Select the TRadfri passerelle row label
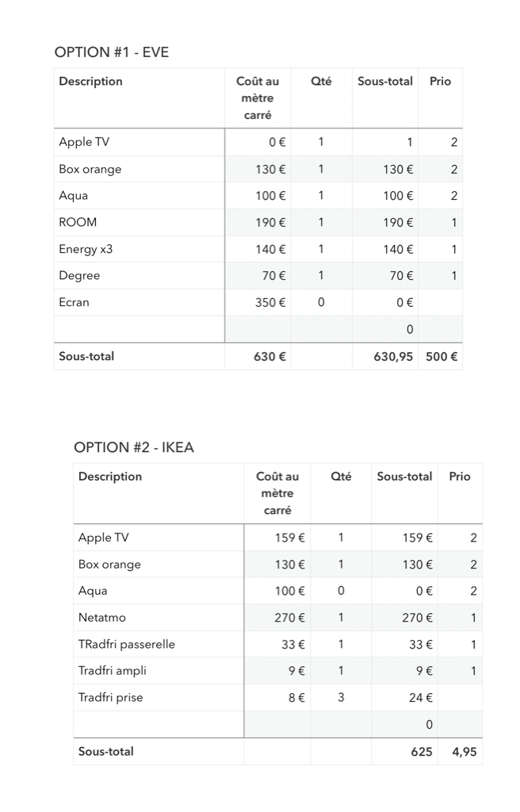 point(126,644)
